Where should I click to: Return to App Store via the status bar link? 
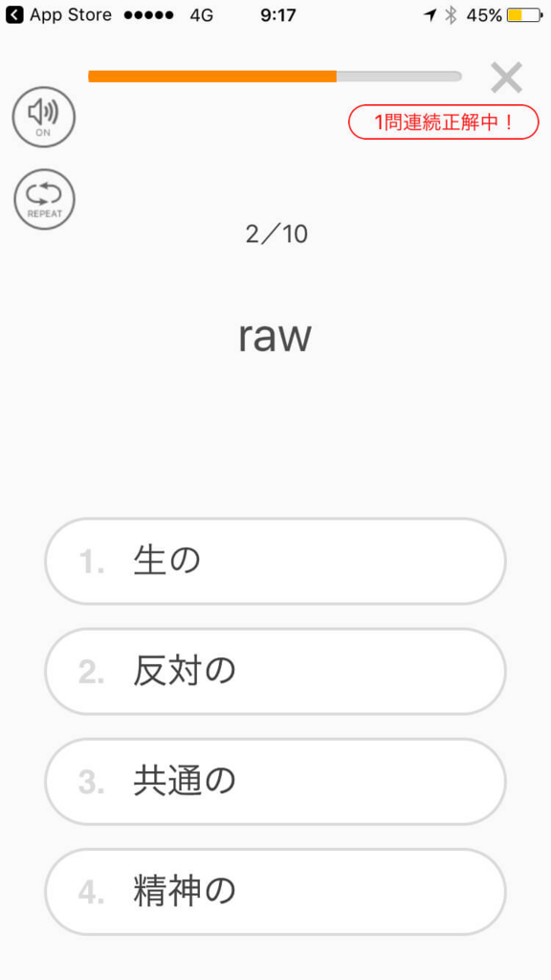click(57, 14)
